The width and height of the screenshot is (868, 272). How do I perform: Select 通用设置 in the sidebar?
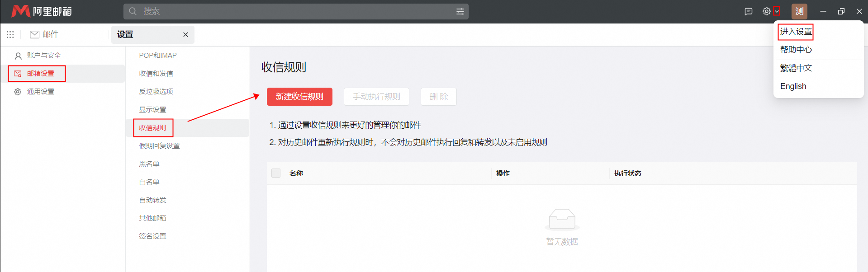(x=40, y=92)
